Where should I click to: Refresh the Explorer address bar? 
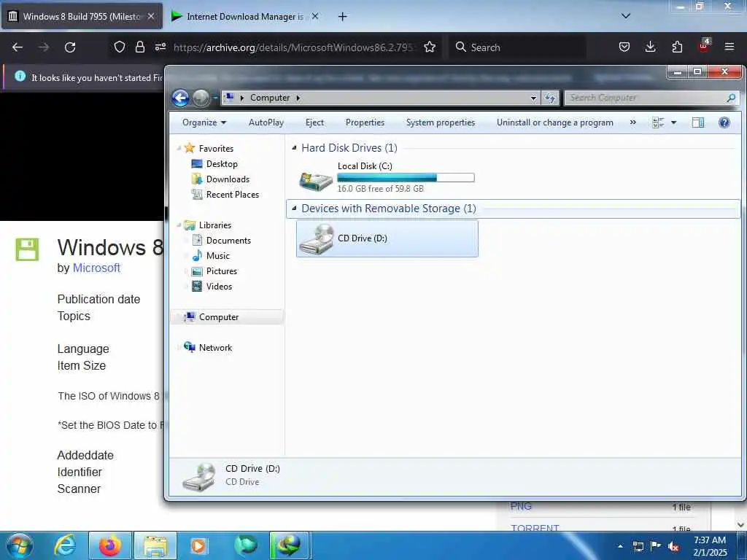click(550, 98)
